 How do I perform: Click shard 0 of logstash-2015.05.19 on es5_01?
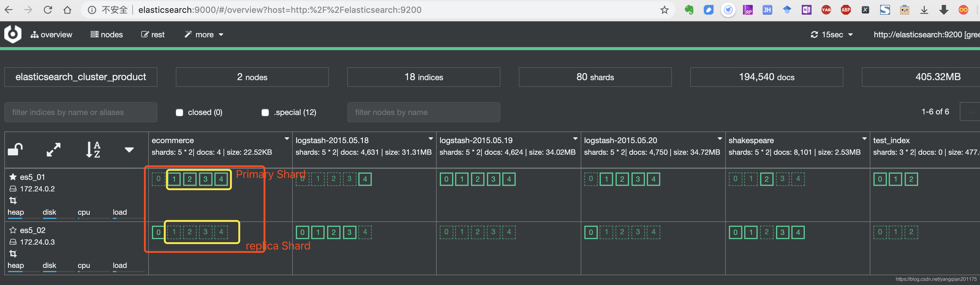[x=446, y=179]
